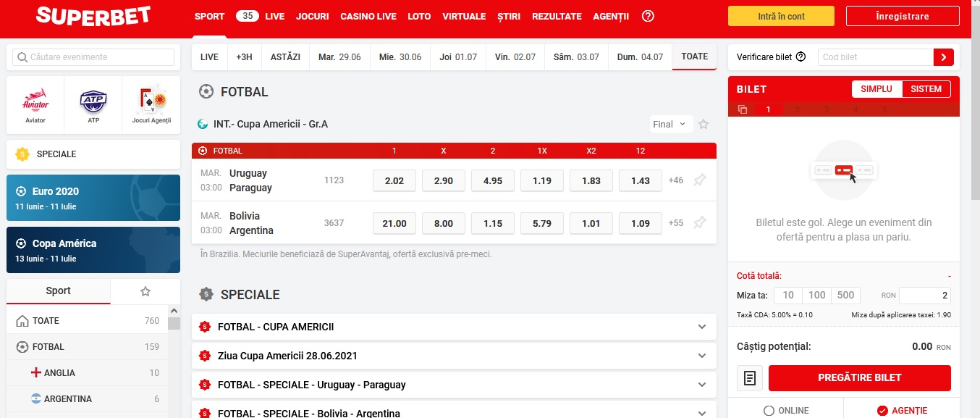The width and height of the screenshot is (980, 418).
Task: Open the Copa América banner
Action: [x=93, y=250]
